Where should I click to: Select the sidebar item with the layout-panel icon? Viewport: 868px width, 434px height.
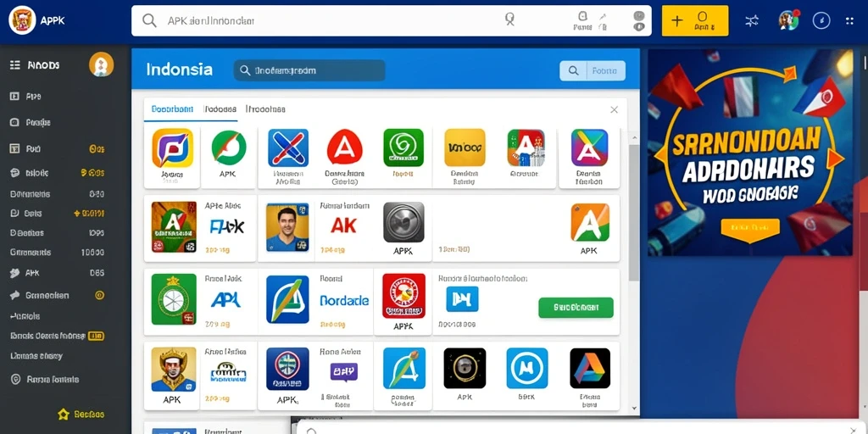(x=58, y=148)
